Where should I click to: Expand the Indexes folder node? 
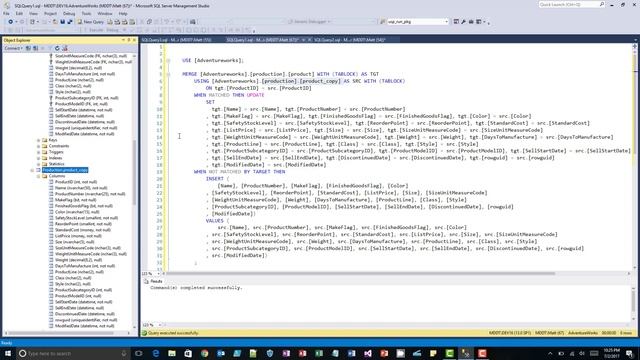[39, 158]
